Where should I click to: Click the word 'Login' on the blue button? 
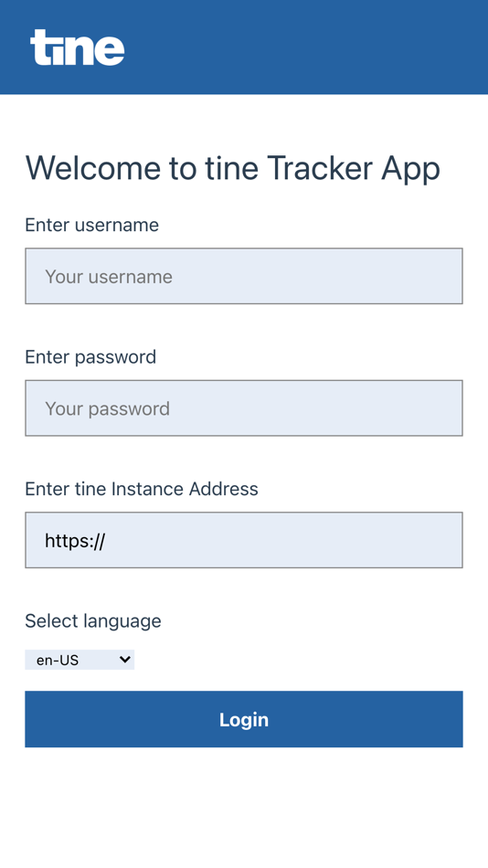point(244,719)
